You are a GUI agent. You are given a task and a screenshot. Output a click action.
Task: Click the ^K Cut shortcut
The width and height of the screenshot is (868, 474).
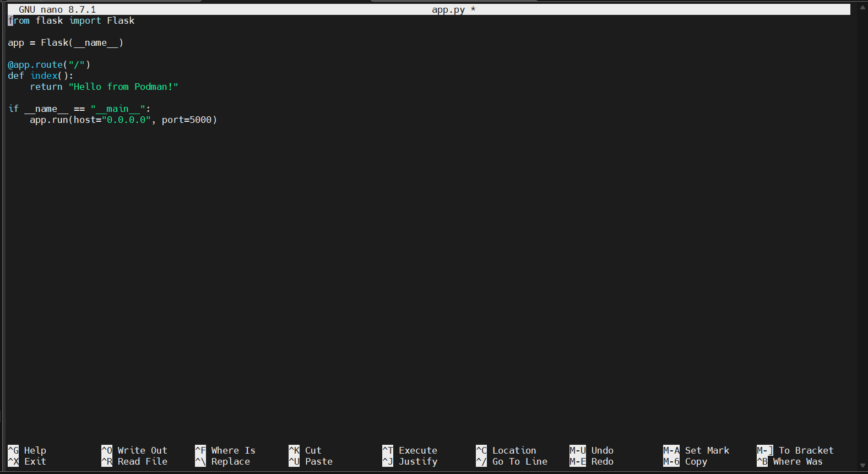click(x=305, y=450)
